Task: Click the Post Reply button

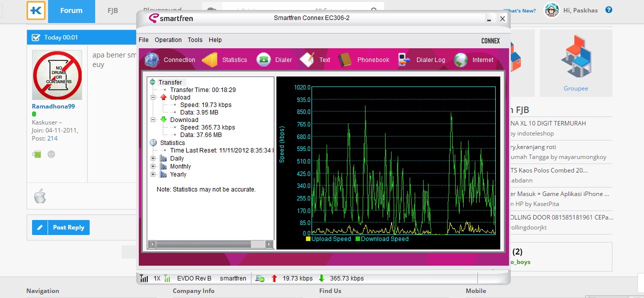Action: 61,227
